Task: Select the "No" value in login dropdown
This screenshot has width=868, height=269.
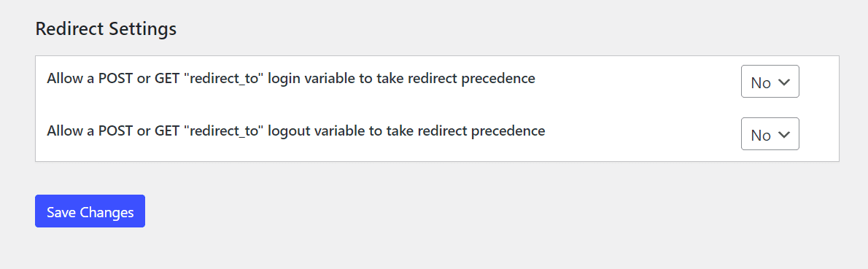Action: tap(761, 82)
